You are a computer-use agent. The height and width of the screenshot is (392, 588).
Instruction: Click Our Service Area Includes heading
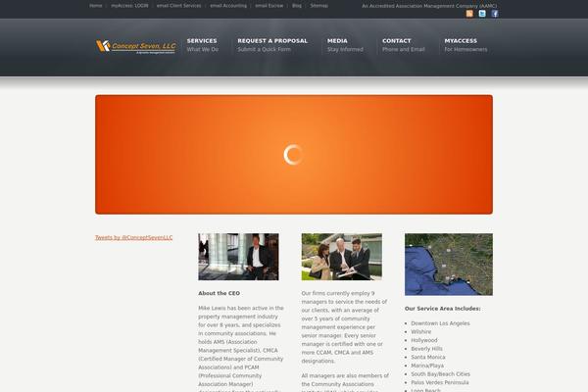[443, 309]
